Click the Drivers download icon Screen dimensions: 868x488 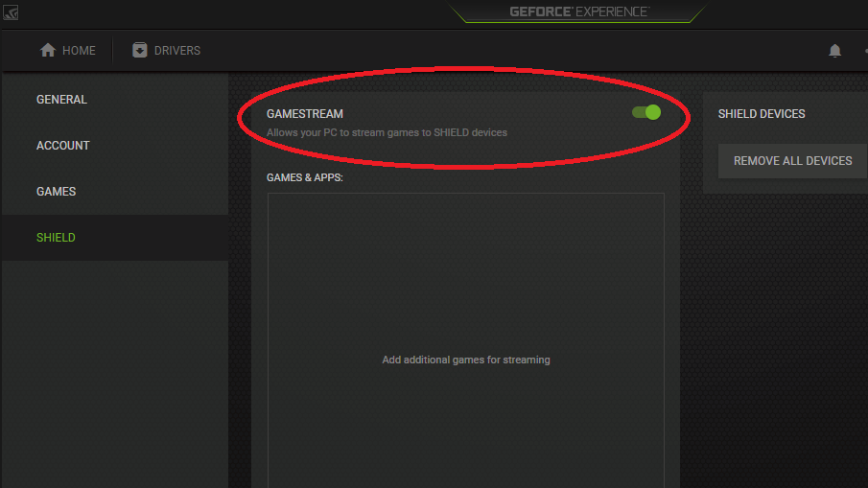140,51
